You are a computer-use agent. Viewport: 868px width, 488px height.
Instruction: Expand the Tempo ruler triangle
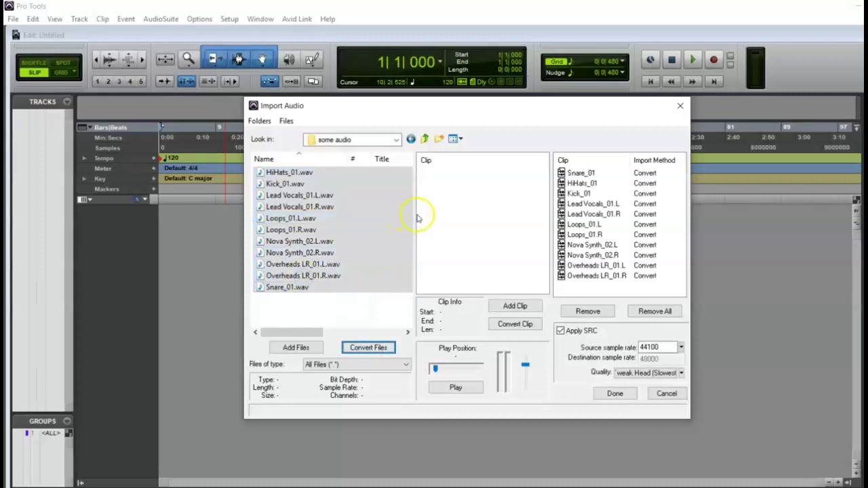84,158
